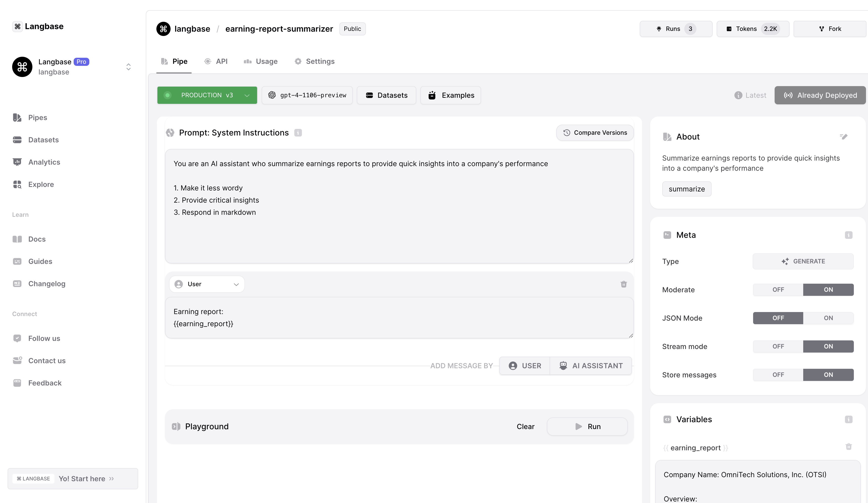The height and width of the screenshot is (503, 868).
Task: Click the Meta panel info icon
Action: click(x=848, y=235)
